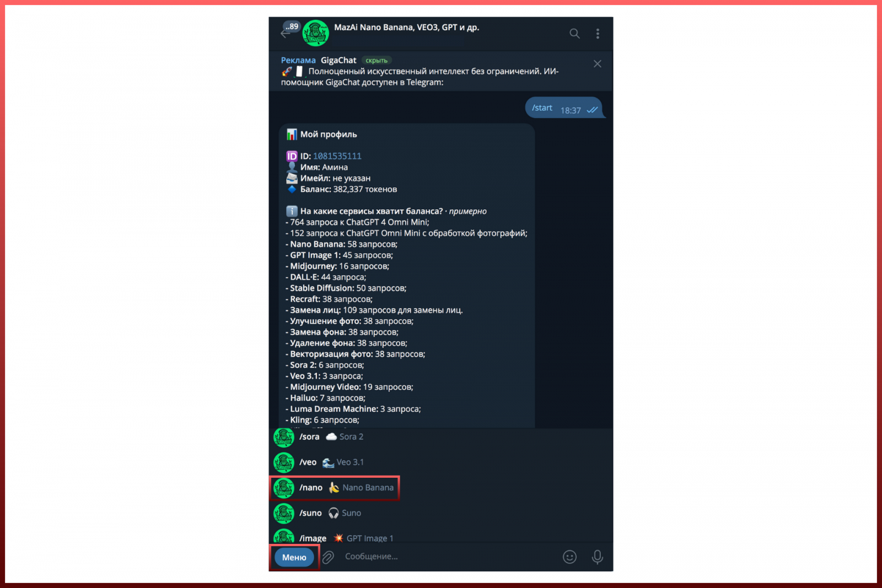Image resolution: width=882 pixels, height=588 pixels.
Task: Open the Реклама link
Action: pyautogui.click(x=298, y=60)
